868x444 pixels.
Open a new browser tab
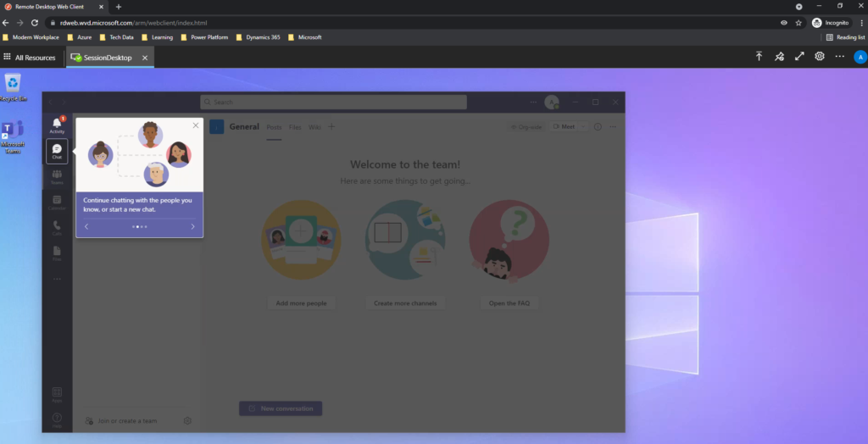click(x=119, y=7)
